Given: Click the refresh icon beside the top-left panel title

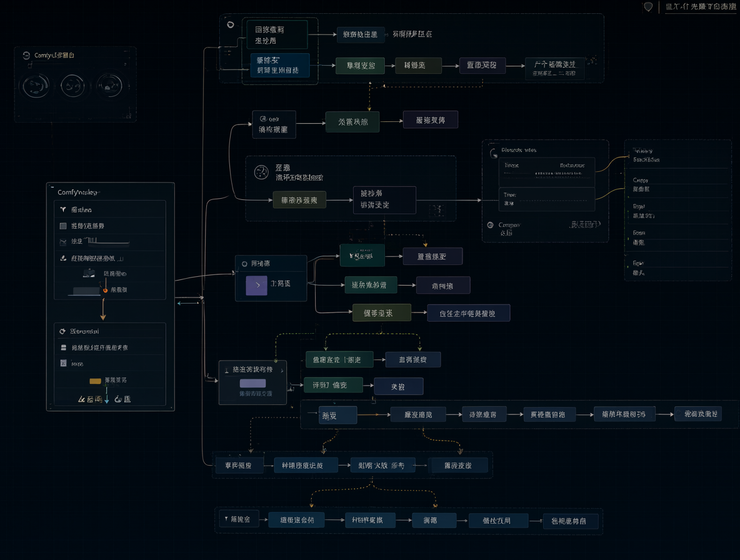Looking at the screenshot, I should pos(26,55).
